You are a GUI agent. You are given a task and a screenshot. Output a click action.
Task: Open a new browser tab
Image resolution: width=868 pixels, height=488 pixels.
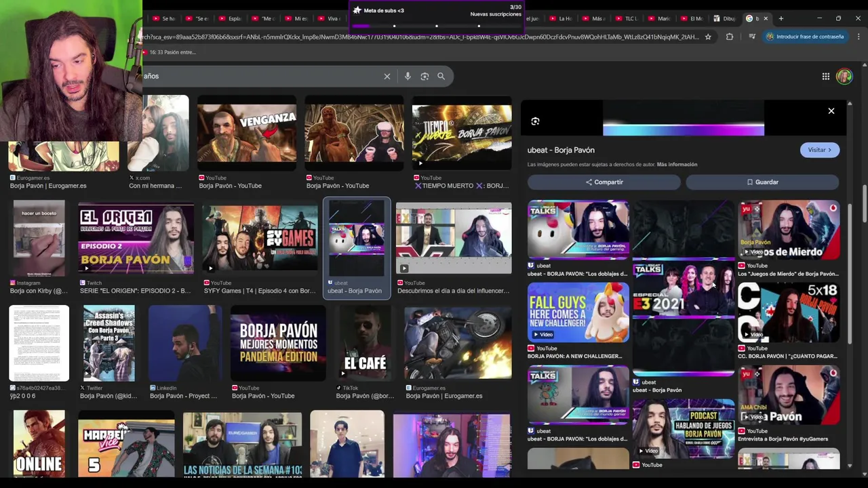click(x=781, y=18)
